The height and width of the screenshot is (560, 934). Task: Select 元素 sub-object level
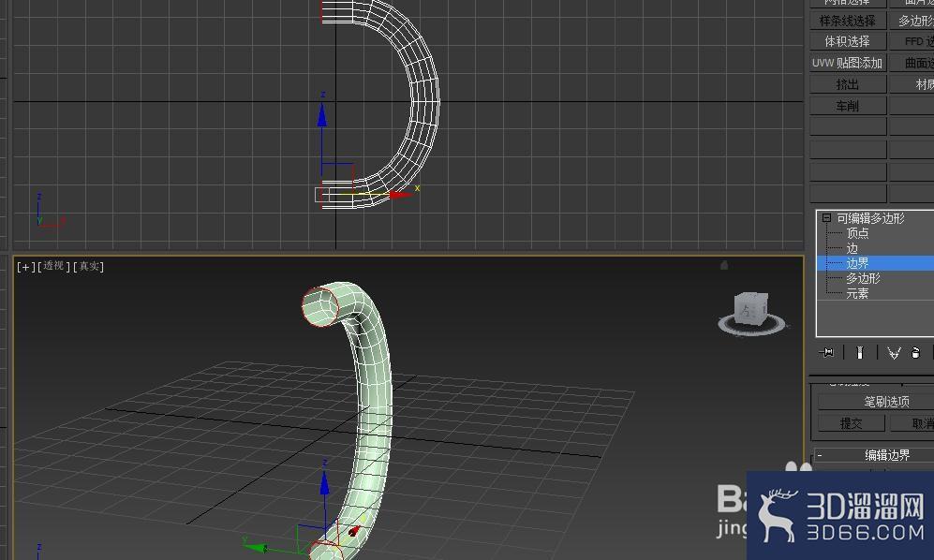coord(857,293)
